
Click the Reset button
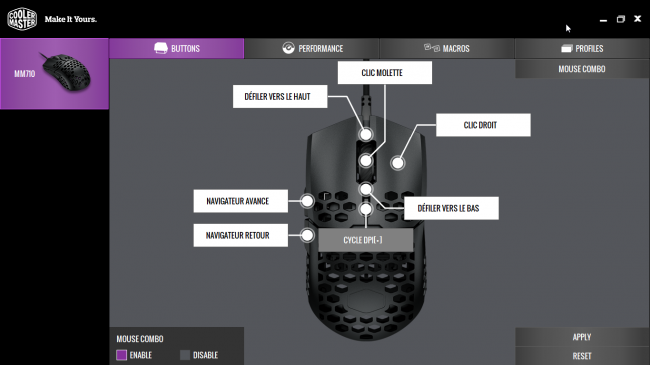click(582, 356)
